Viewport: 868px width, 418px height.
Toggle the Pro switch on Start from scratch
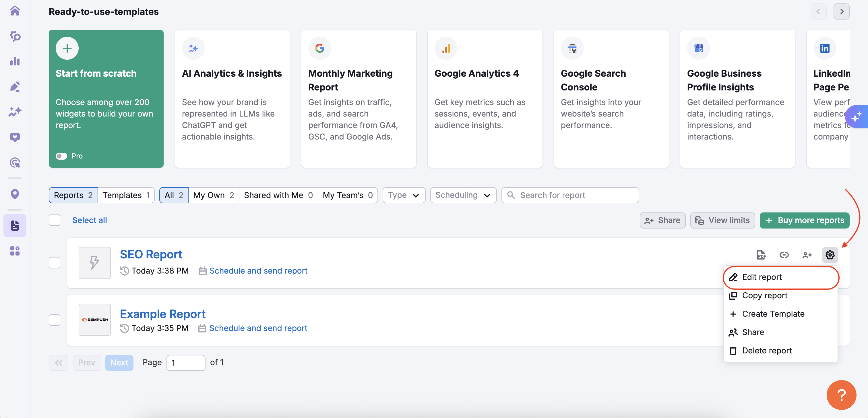[x=61, y=156]
